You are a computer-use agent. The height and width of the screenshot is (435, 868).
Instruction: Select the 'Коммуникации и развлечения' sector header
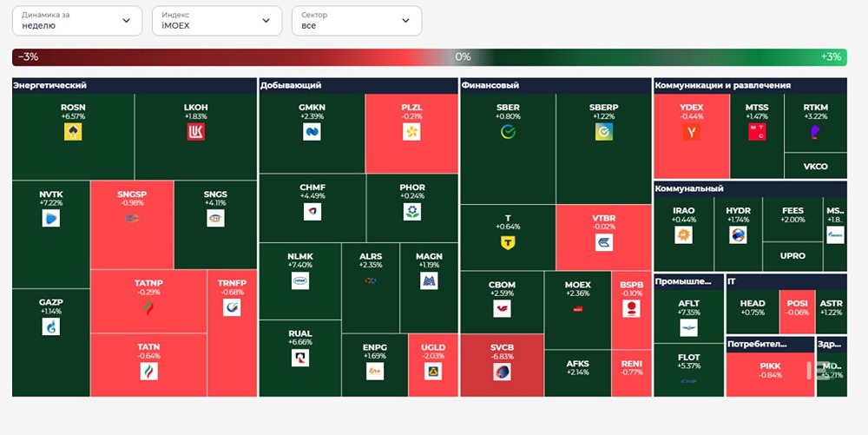(x=750, y=86)
